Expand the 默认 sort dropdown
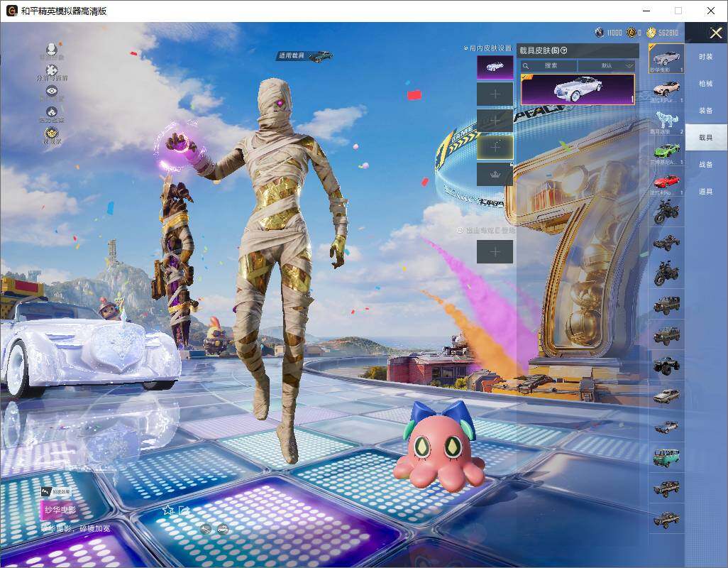The image size is (728, 568). 607,65
